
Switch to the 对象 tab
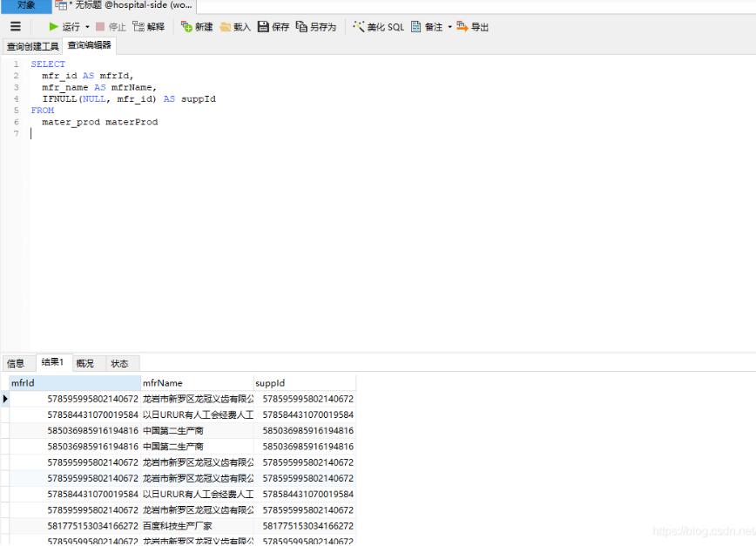point(26,5)
